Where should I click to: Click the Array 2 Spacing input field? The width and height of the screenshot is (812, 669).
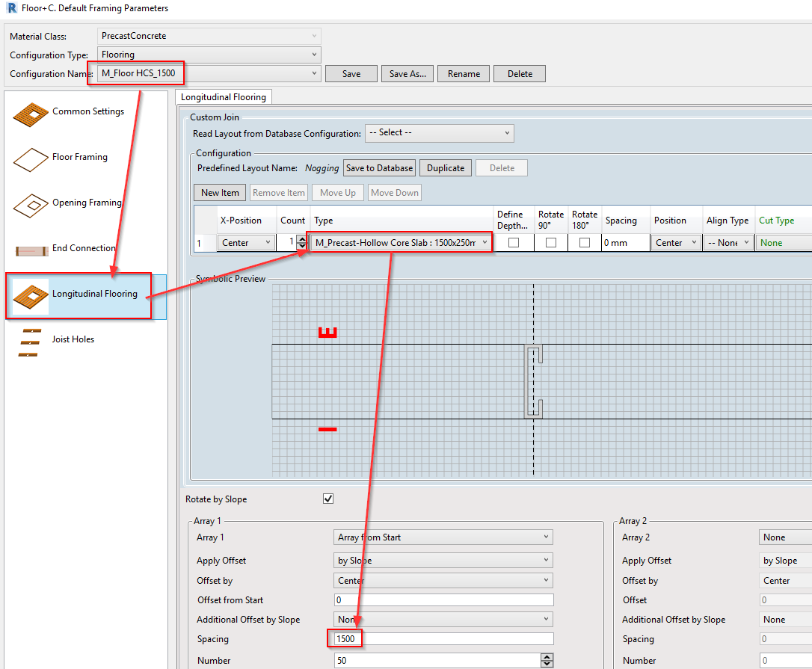(x=786, y=638)
